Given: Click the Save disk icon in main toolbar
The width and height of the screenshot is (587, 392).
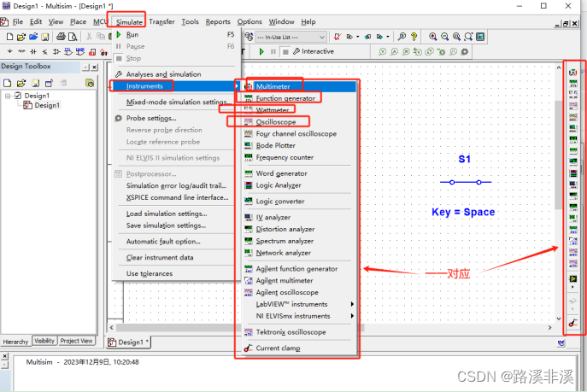Looking at the screenshot, I should pyautogui.click(x=45, y=37).
